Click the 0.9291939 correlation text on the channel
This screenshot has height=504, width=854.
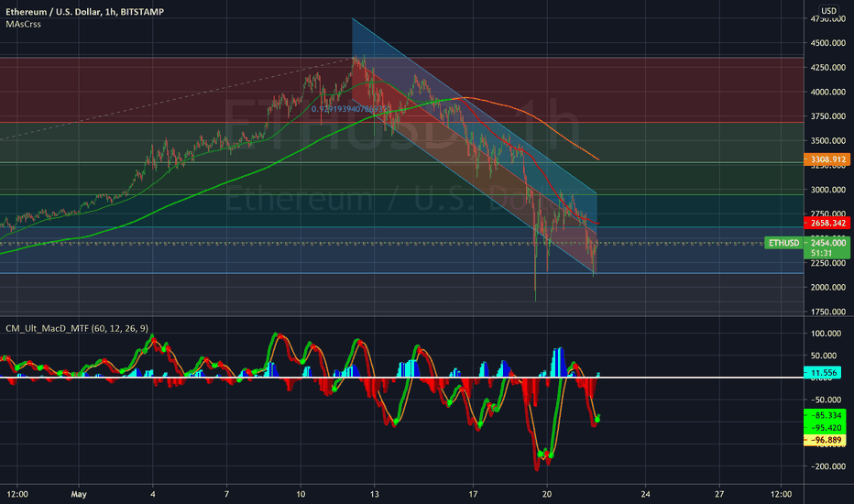(348, 109)
